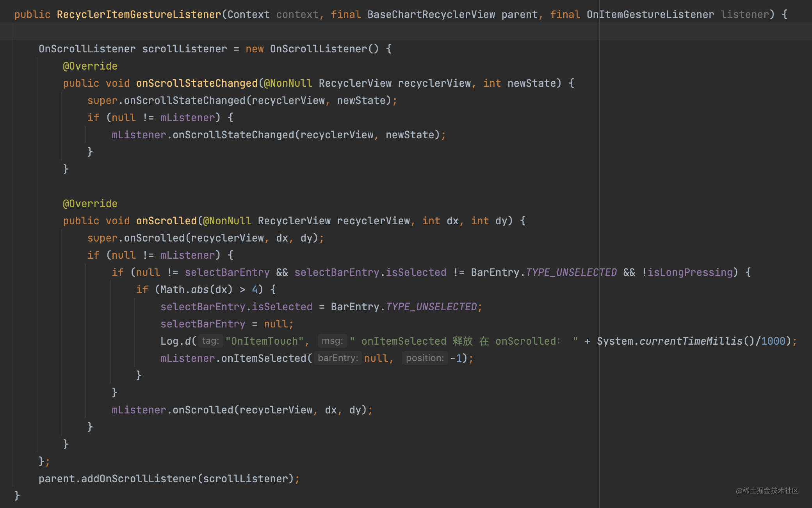Click the 'position:' parameter inlay hint

tap(425, 358)
